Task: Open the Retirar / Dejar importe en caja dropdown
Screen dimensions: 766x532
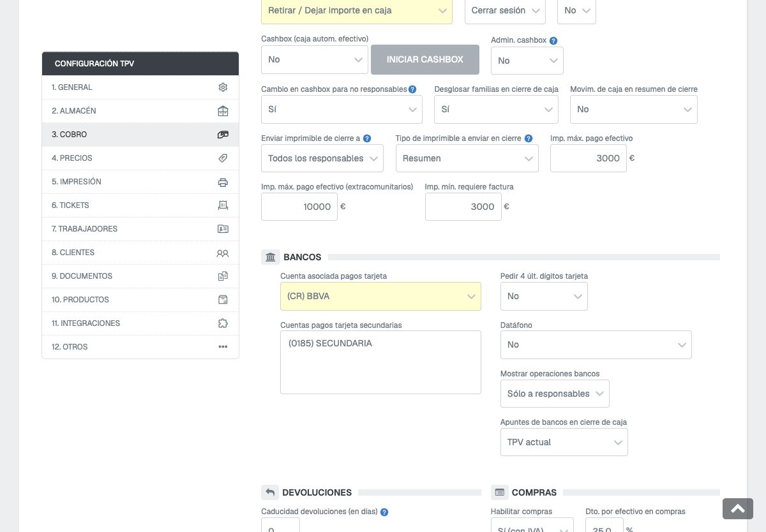Action: click(357, 11)
